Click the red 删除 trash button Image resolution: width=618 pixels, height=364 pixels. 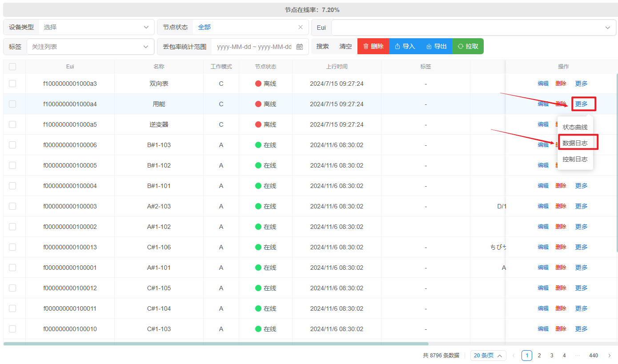pyautogui.click(x=373, y=46)
